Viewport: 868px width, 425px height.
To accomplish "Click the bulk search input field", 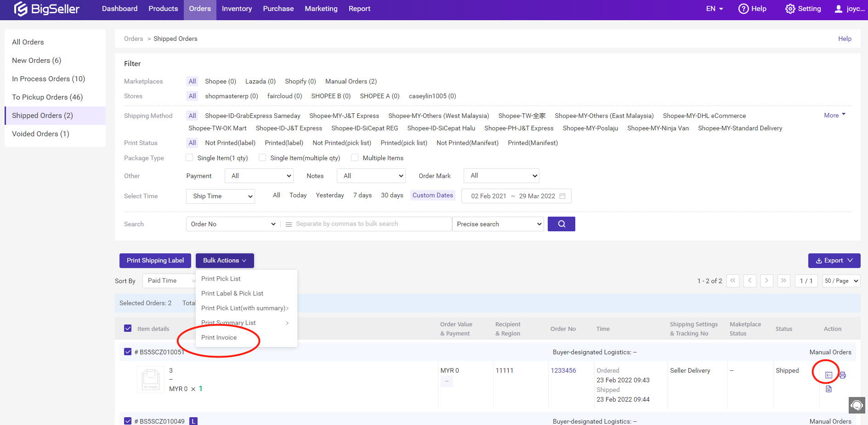I will 368,224.
